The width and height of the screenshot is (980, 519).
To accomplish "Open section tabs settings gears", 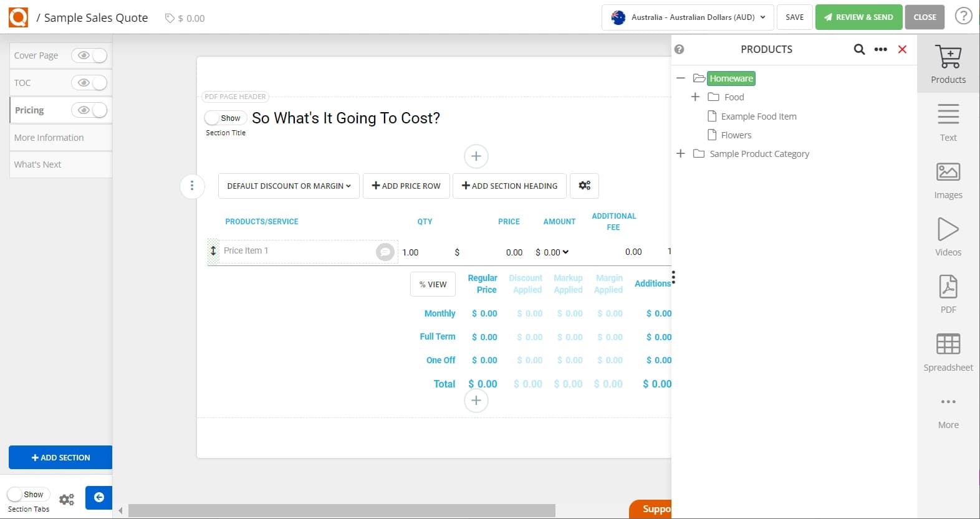I will [x=67, y=499].
